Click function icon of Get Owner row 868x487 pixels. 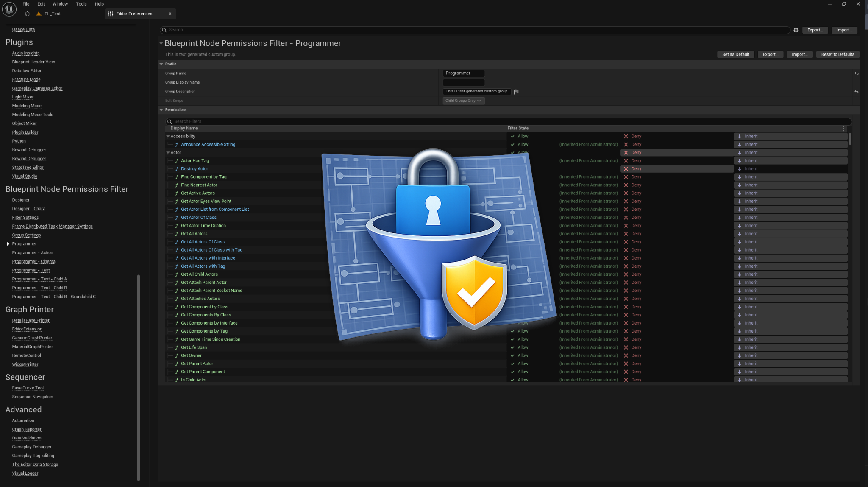177,355
